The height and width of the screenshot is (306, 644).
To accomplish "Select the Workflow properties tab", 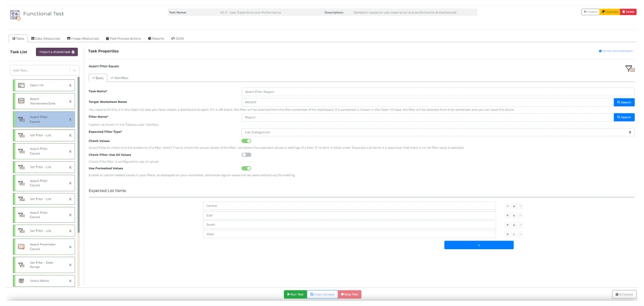I will tap(120, 78).
